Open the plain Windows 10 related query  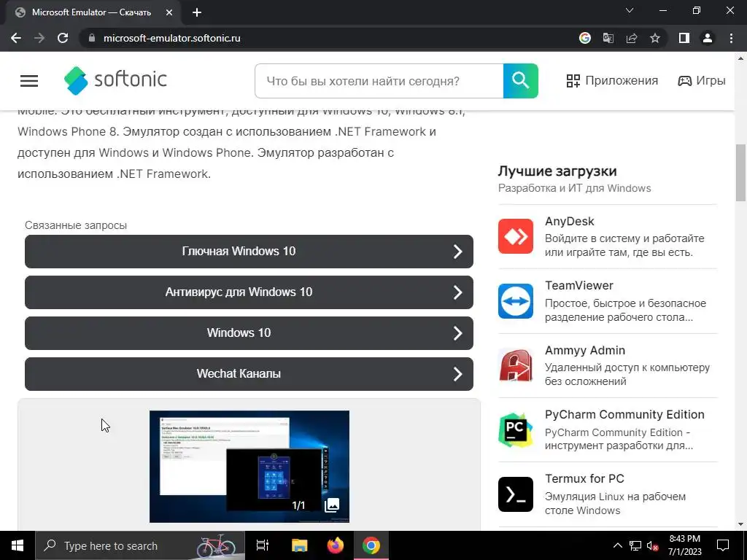coord(249,333)
